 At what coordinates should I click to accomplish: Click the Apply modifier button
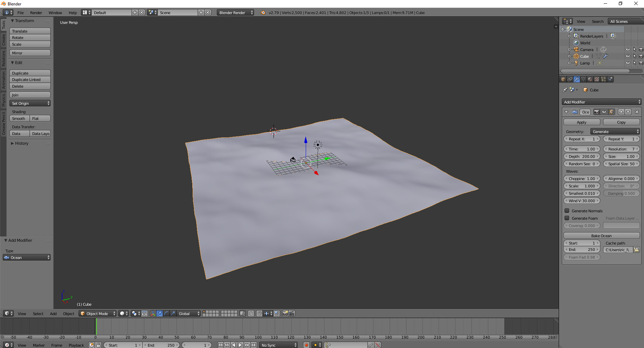(x=581, y=122)
